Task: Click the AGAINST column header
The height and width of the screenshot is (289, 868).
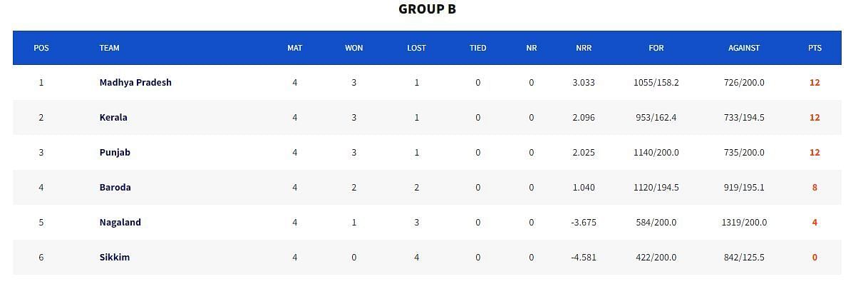Action: click(744, 48)
